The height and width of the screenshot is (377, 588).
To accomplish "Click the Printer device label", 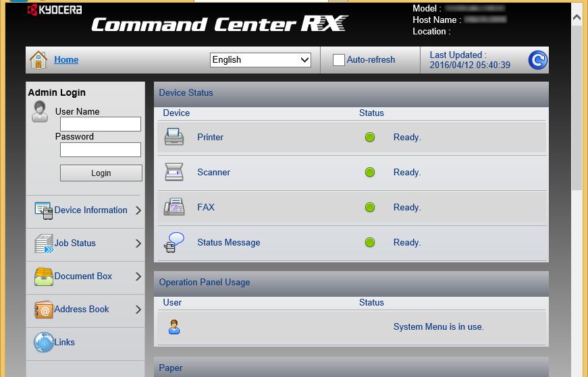I will pos(211,137).
